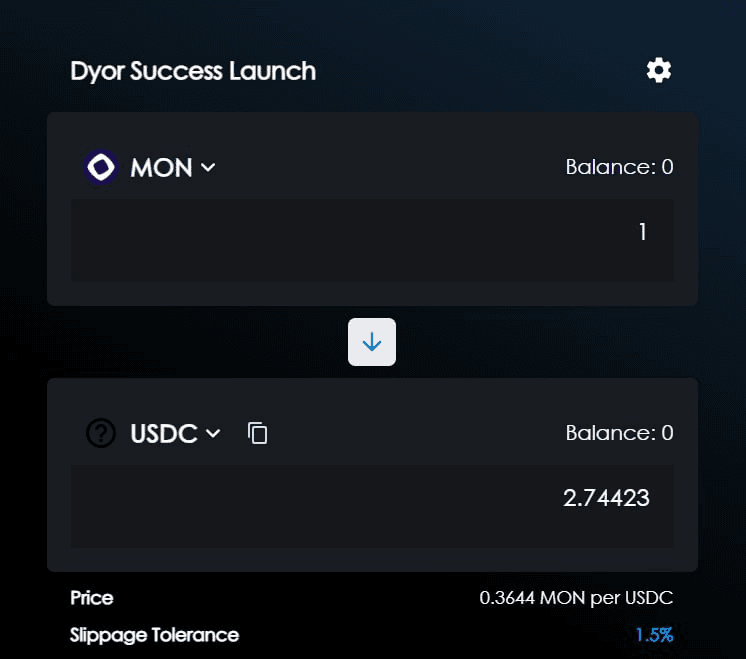Expand the MON token selector chevron
The image size is (746, 659).
pos(208,168)
